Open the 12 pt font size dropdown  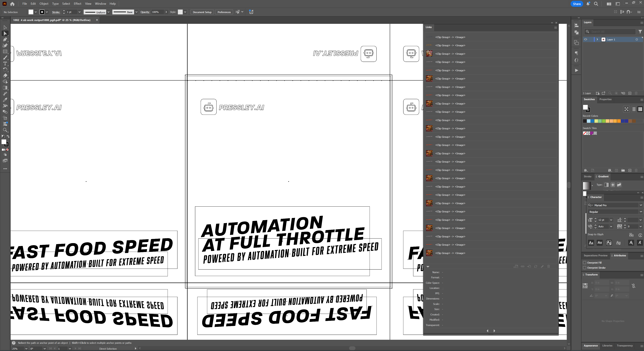(x=611, y=220)
